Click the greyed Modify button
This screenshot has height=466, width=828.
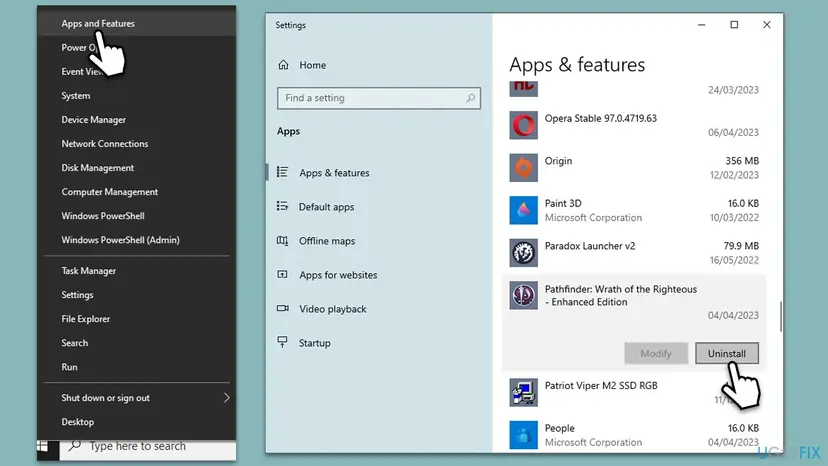(x=656, y=353)
